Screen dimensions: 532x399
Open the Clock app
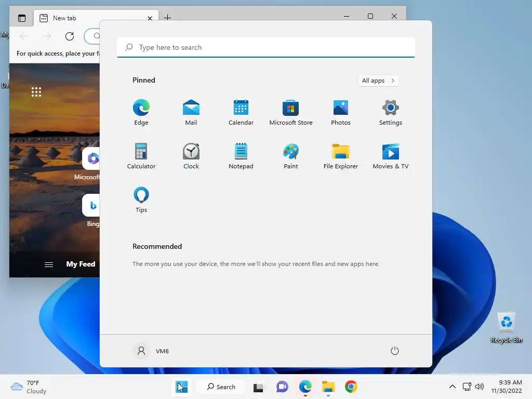pos(191,156)
